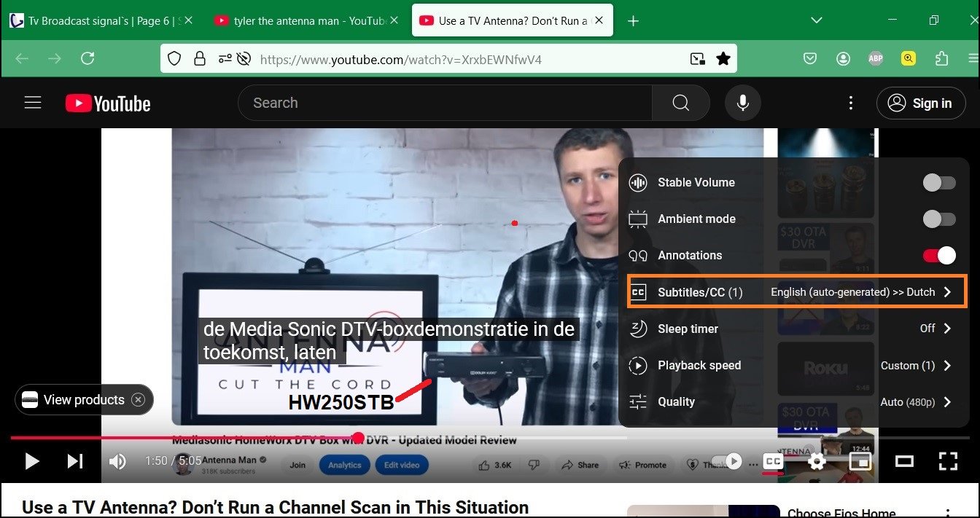Dismiss the View products chip
980x518 pixels.
tap(138, 400)
